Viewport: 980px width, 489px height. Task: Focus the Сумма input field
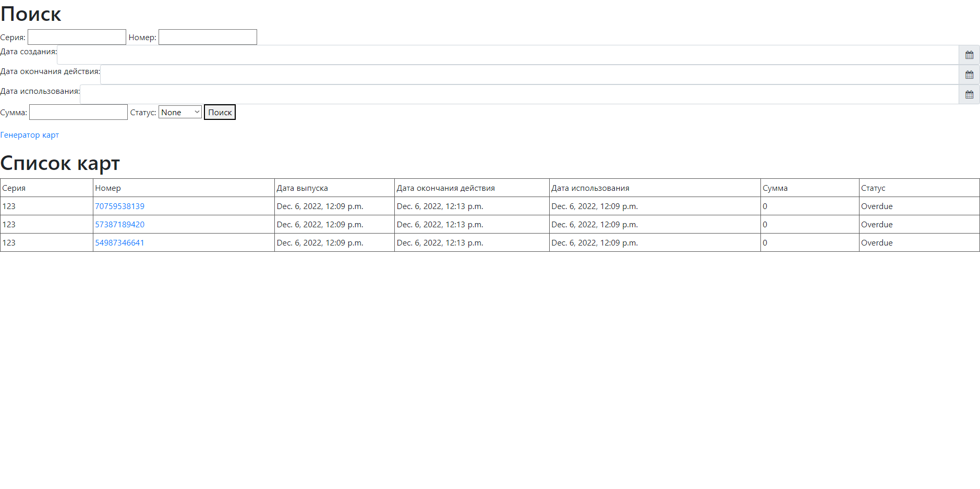click(78, 112)
